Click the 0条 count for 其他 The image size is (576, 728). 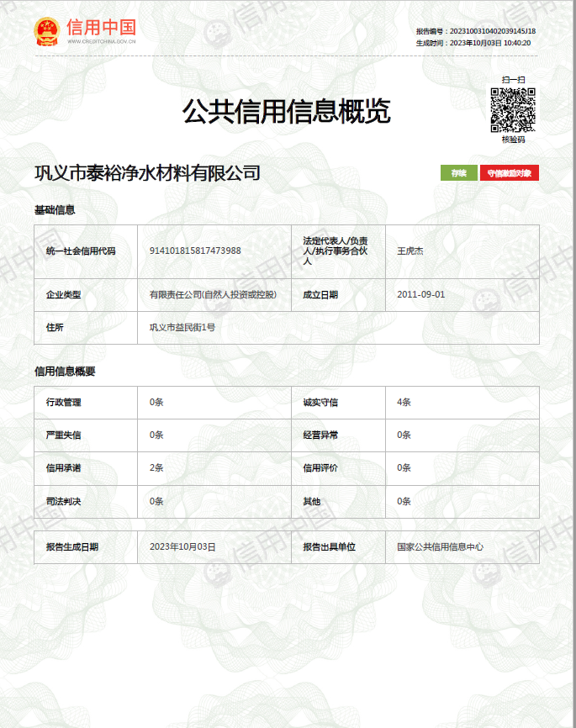[404, 501]
